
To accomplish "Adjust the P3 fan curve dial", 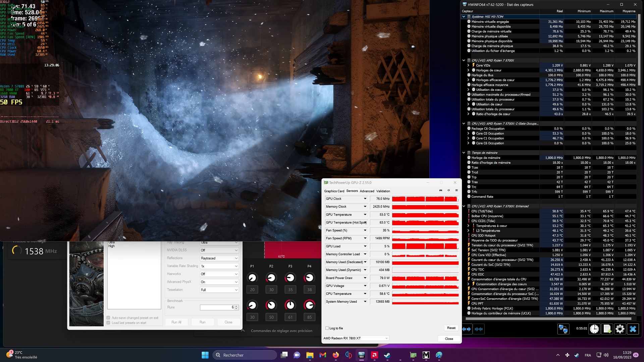I will pos(290,278).
